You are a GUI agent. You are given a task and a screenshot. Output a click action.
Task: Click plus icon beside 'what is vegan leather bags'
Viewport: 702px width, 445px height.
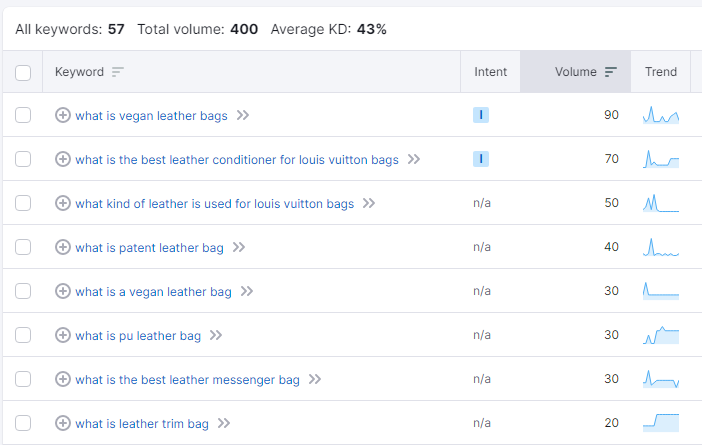[63, 115]
